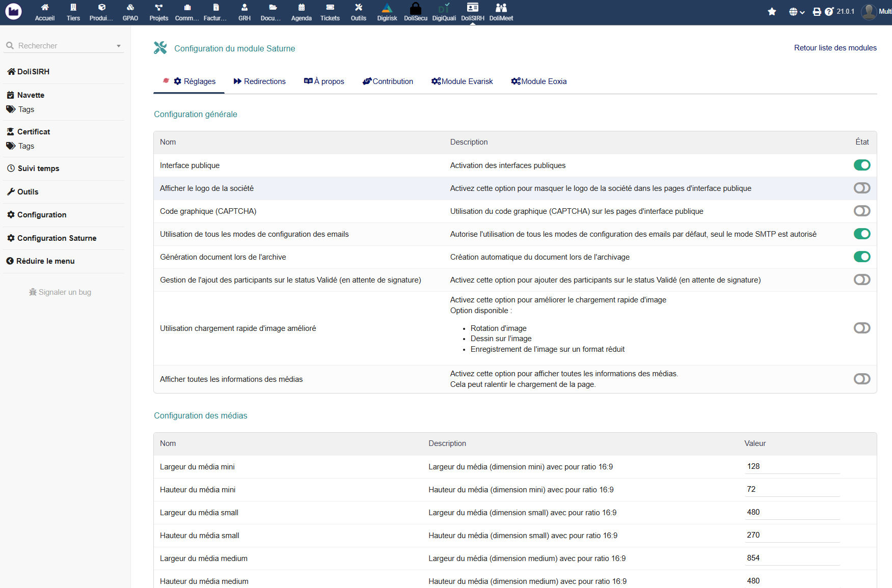
Task: Open the DoliSecu padlock icon
Action: point(415,8)
